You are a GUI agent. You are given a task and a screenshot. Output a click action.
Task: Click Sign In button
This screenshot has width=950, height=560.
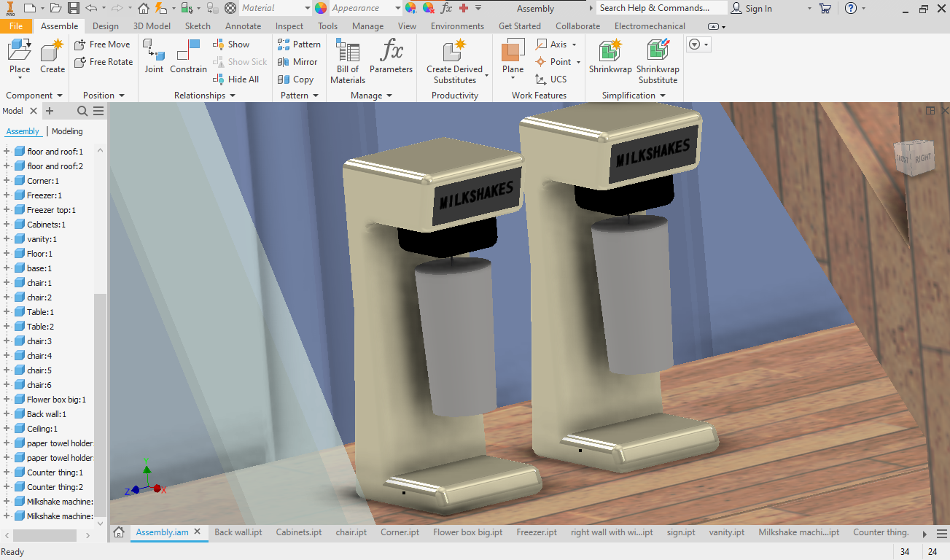752,8
